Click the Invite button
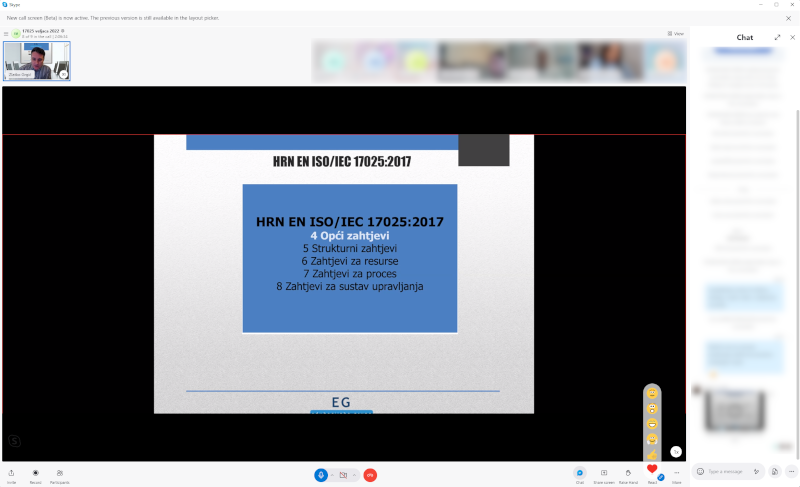This screenshot has height=487, width=800. point(11,473)
